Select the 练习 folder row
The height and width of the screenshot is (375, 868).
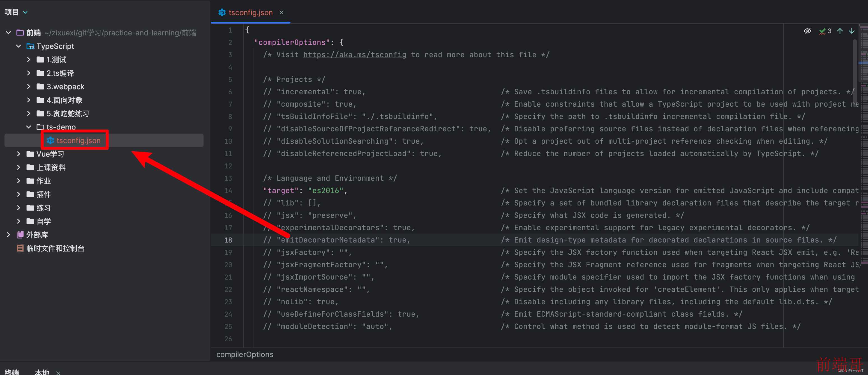[104, 208]
